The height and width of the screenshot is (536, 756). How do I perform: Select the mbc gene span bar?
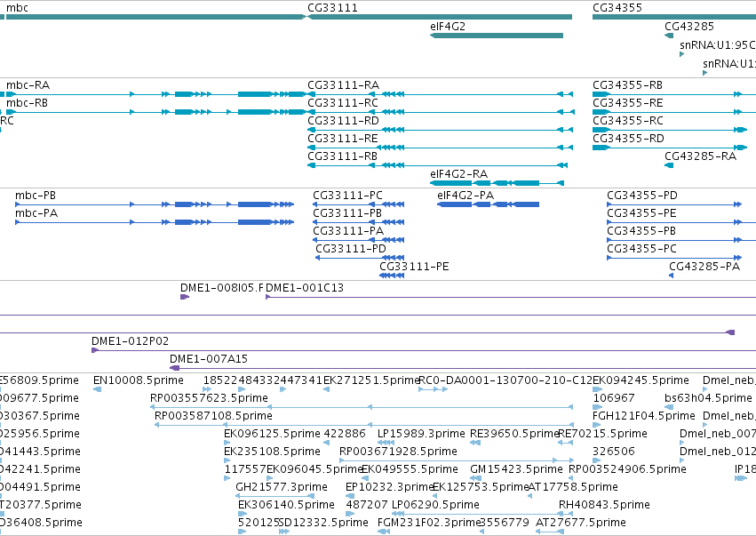coord(155,17)
